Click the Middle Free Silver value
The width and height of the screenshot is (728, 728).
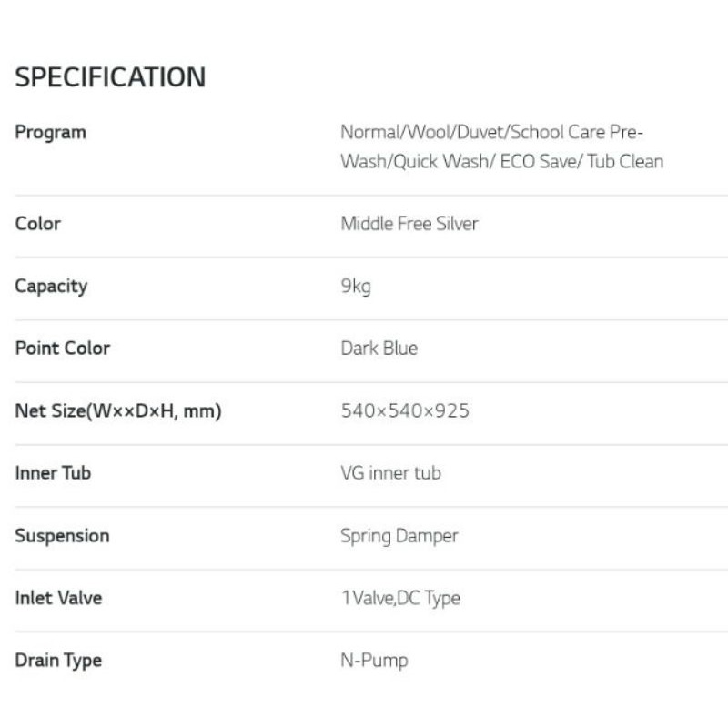click(409, 223)
